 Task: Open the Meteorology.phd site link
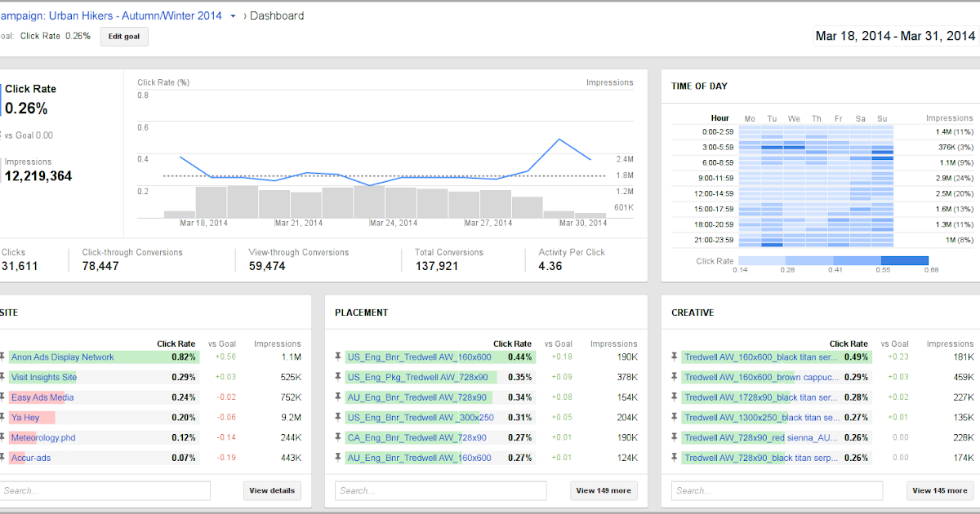tap(43, 437)
